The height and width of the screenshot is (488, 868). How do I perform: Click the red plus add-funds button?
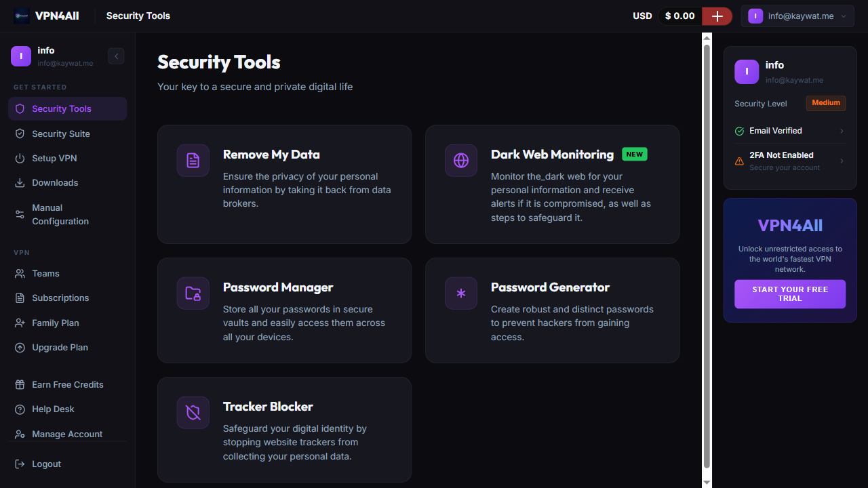(717, 16)
